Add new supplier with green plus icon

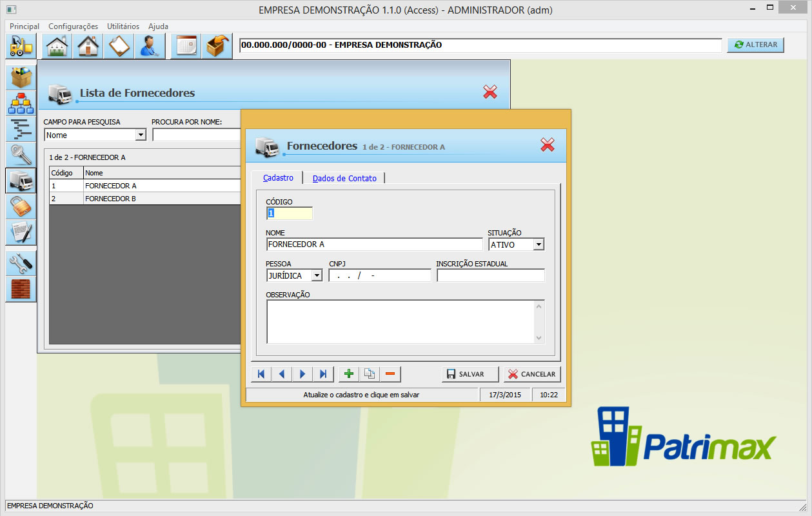349,374
